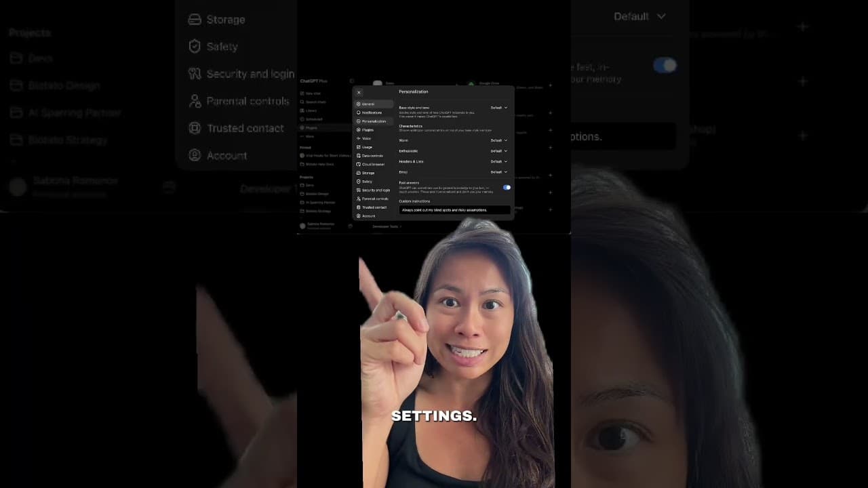Open pinned chat Viral Hooks for Short Videos

[x=324, y=156]
